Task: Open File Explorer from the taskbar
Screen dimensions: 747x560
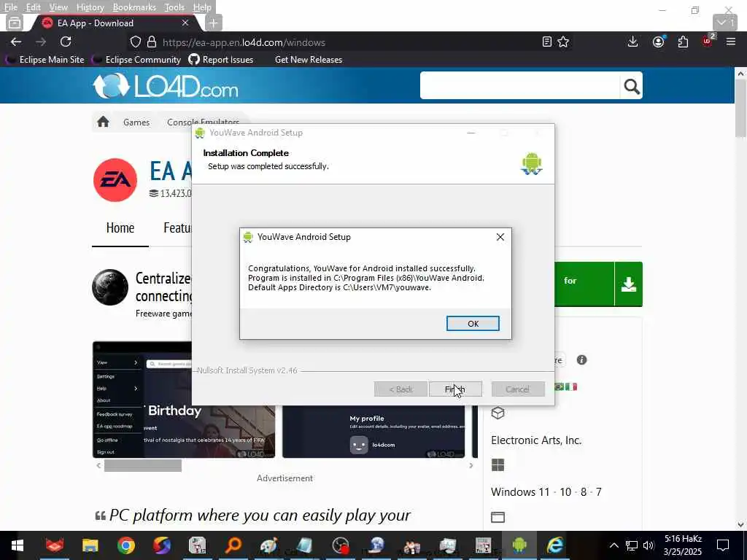Action: click(90, 545)
